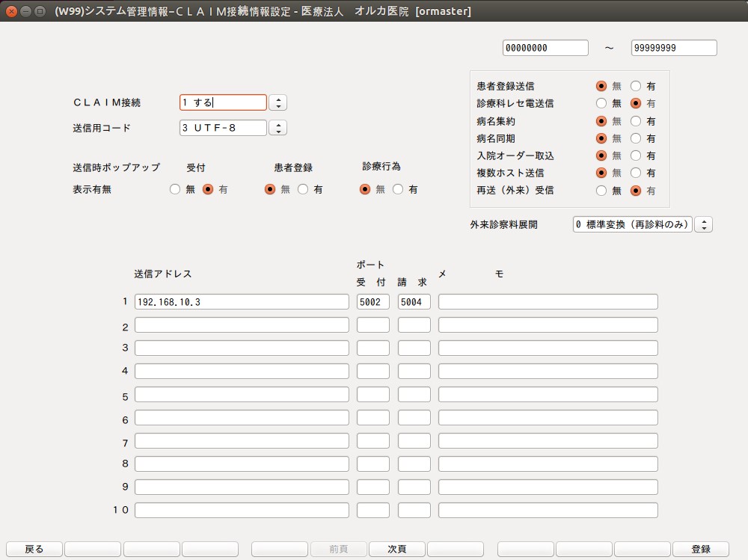Click row 10 受付 port field
The image size is (748, 560).
(x=373, y=510)
